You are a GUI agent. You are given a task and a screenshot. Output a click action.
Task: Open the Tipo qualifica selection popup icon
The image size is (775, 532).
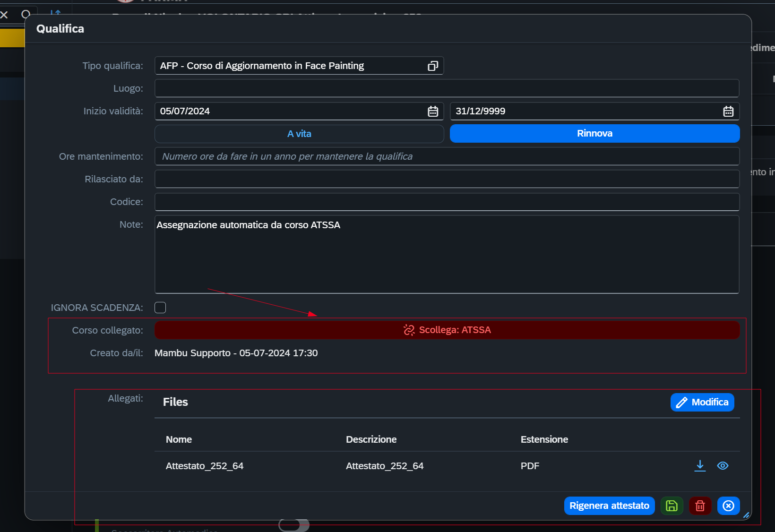(433, 66)
